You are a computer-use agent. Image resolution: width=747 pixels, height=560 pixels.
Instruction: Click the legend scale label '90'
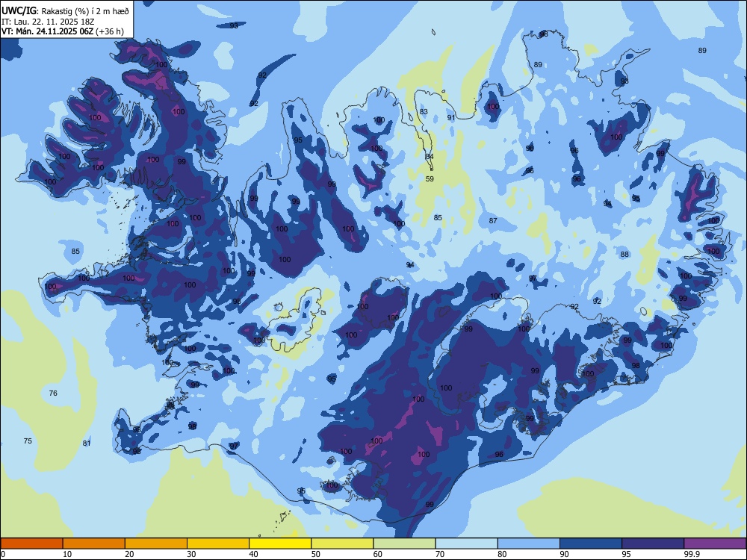[x=564, y=554]
